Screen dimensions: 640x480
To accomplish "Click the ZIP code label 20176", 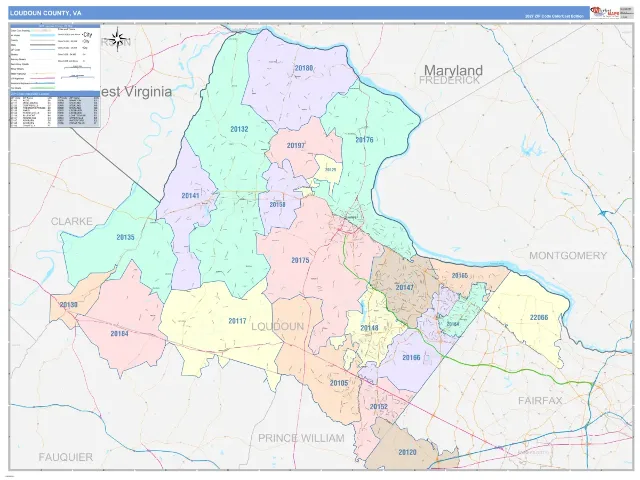I will (364, 140).
